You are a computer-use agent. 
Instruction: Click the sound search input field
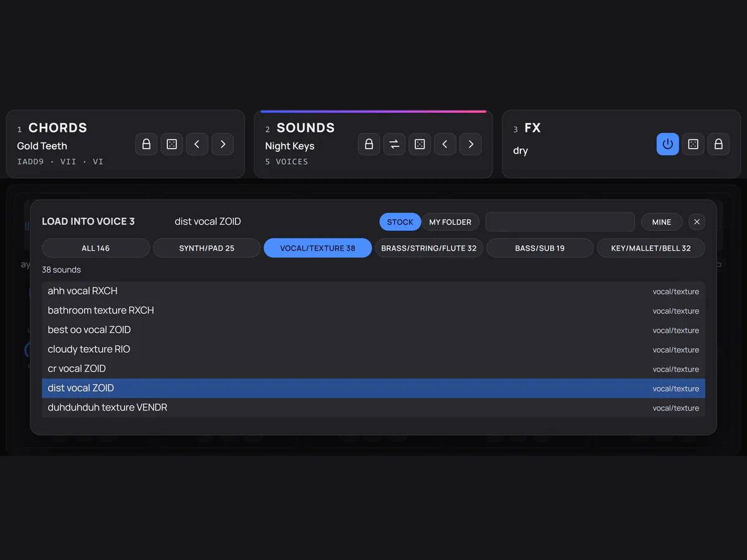coord(560,222)
